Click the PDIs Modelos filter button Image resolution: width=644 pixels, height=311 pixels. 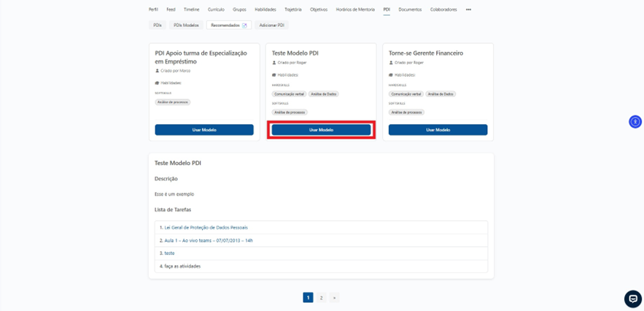[x=186, y=26]
